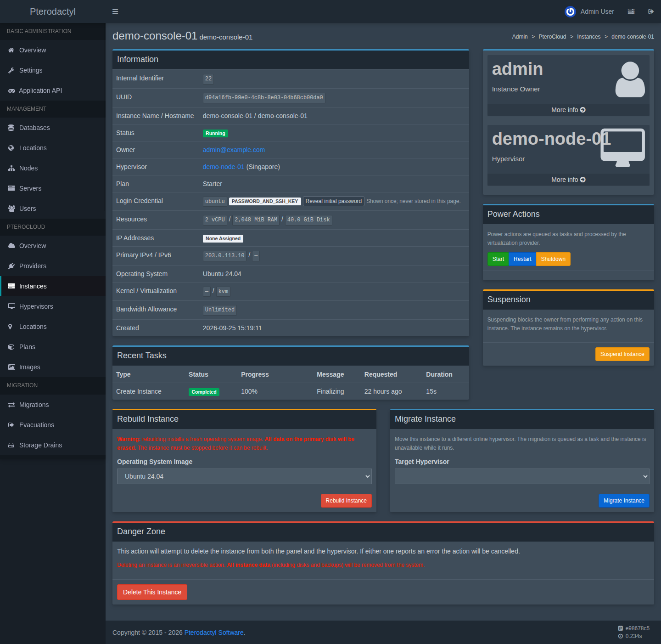Click the logout icon in top bar

coord(650,11)
